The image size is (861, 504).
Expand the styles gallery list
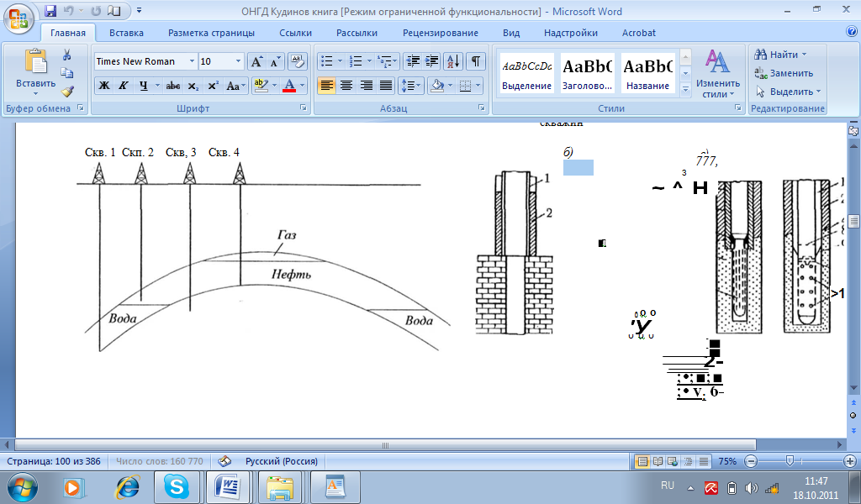[685, 88]
